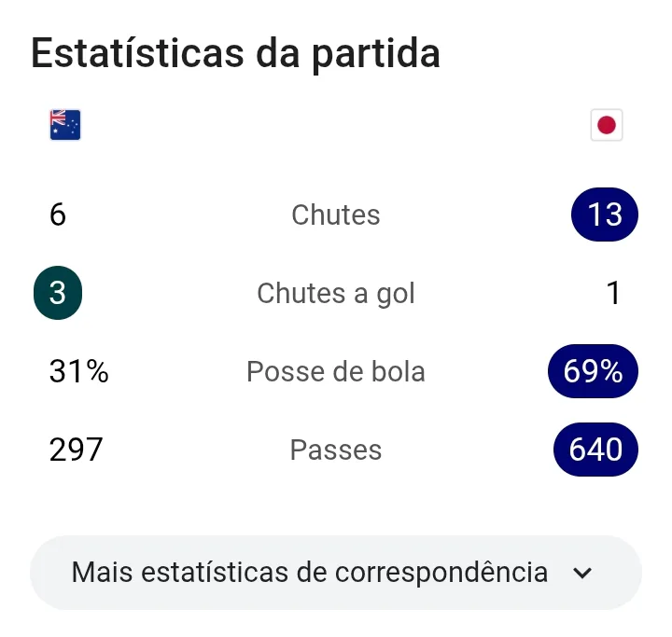The image size is (672, 637).
Task: Click the Chutes label
Action: (x=336, y=215)
